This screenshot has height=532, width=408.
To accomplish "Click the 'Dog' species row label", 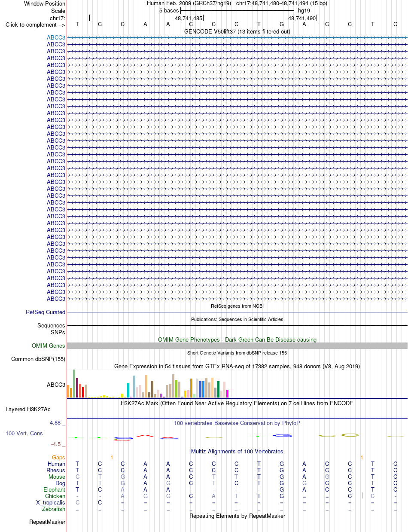I will pyautogui.click(x=61, y=483).
